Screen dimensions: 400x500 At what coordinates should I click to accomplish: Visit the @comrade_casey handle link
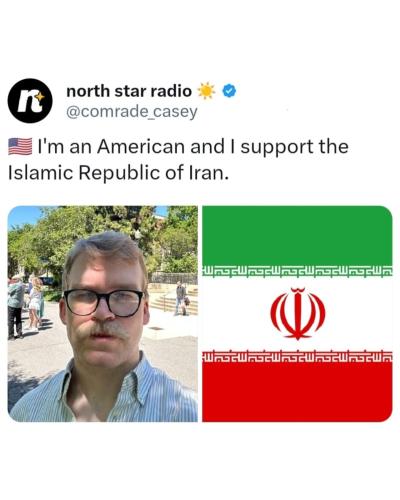(x=132, y=112)
